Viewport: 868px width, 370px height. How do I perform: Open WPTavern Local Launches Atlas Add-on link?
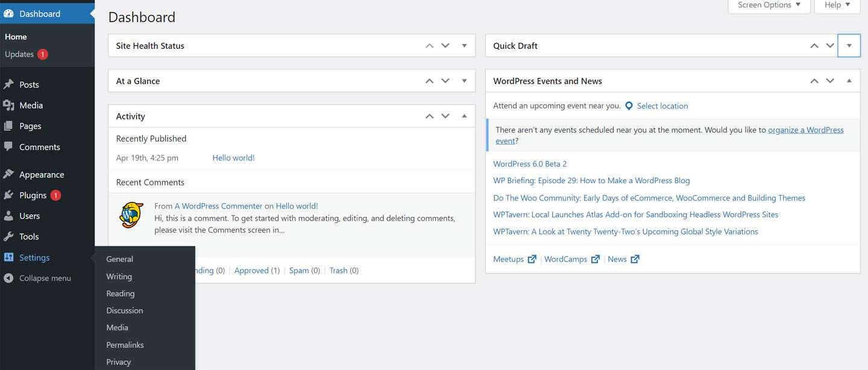coord(635,215)
